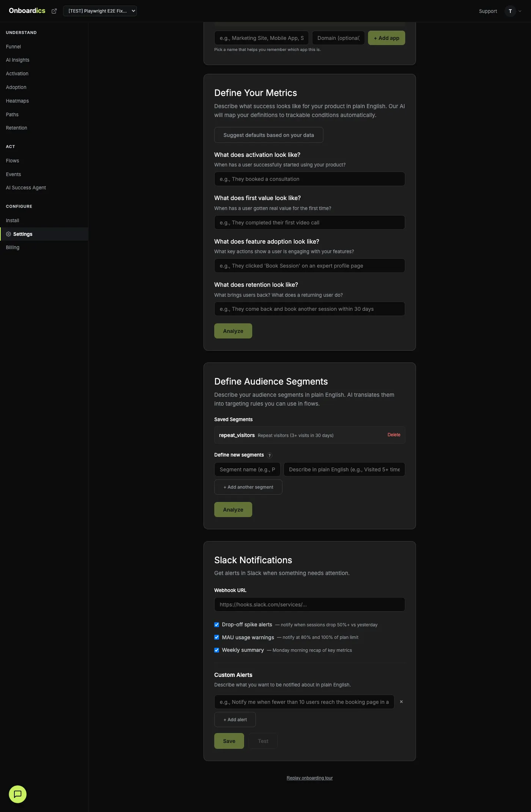Click Analyze under Define Your Metrics
The width and height of the screenshot is (531, 812).
(233, 331)
